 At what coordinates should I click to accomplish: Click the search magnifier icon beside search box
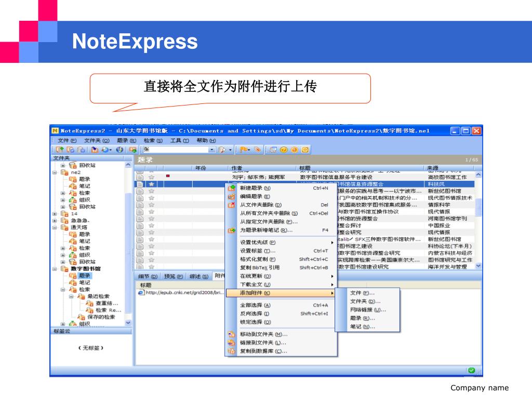(222, 150)
